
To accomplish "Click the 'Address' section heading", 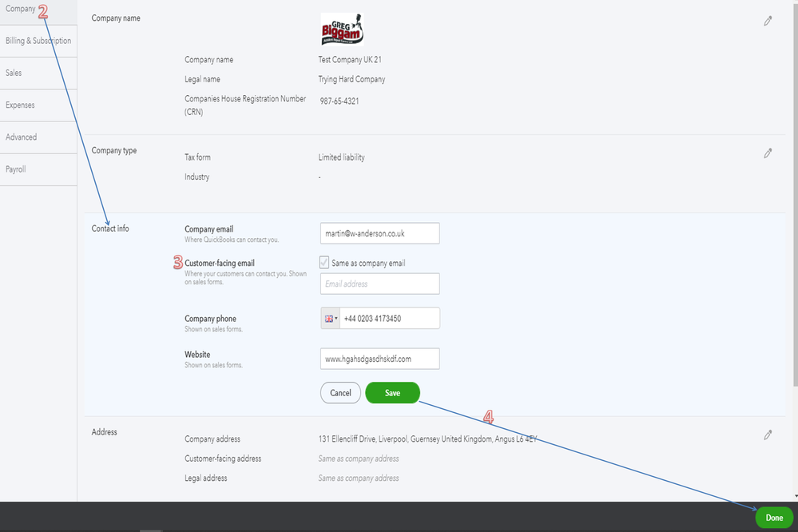I will [x=105, y=431].
